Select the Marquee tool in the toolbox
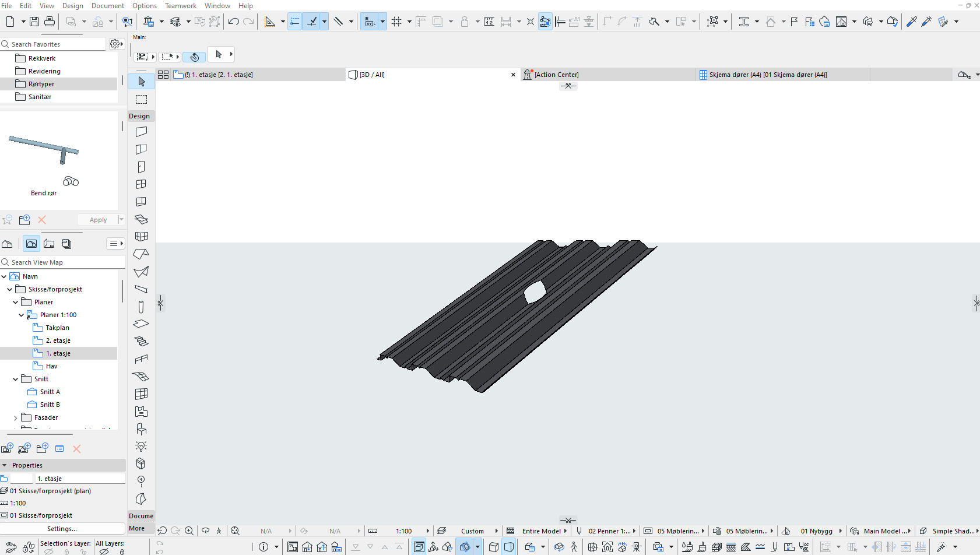 coord(141,99)
